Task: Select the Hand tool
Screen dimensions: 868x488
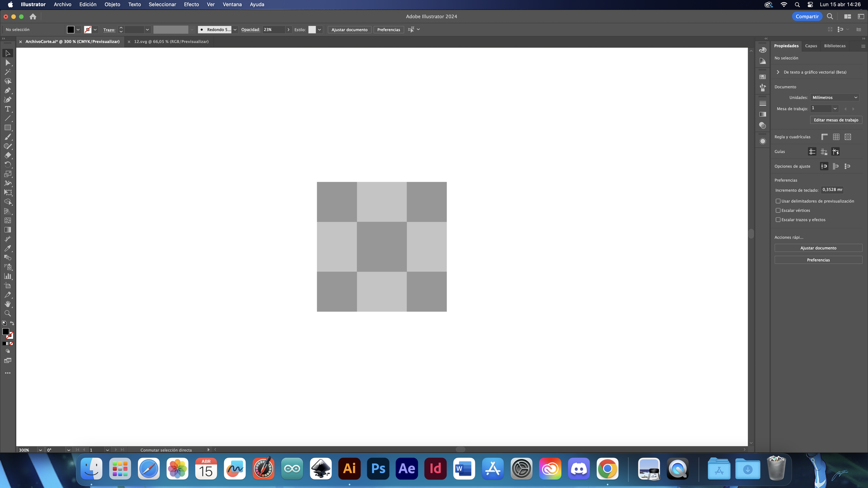Action: click(x=8, y=304)
